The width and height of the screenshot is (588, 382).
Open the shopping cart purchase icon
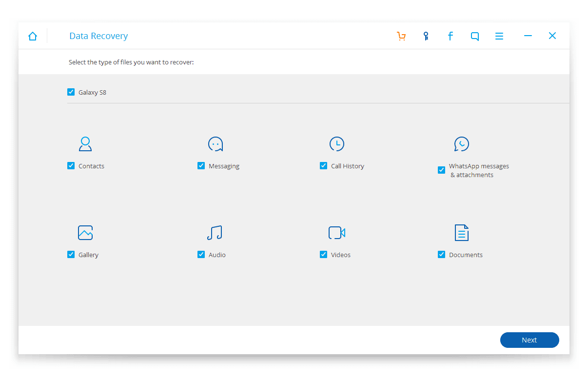401,36
